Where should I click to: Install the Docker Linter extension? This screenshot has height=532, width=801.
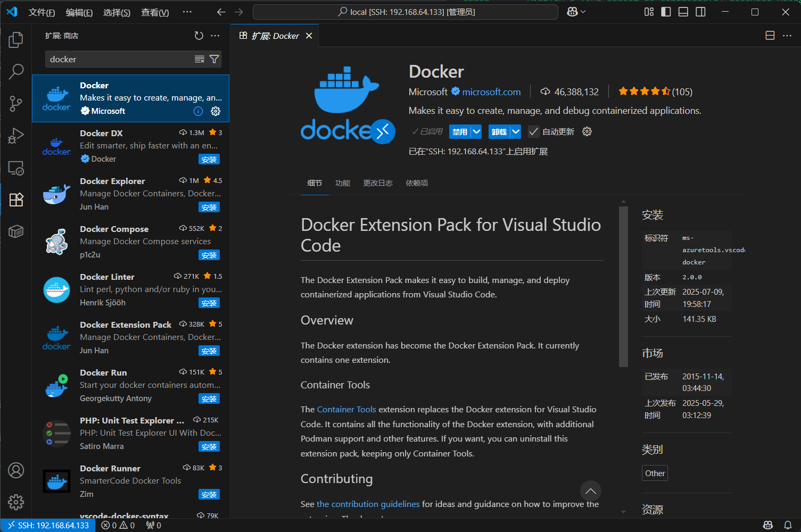click(209, 303)
